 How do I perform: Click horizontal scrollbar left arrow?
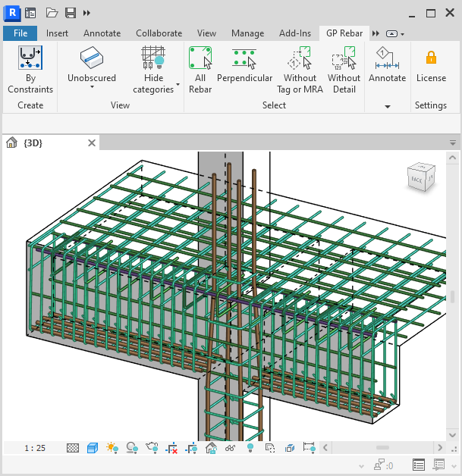point(325,448)
